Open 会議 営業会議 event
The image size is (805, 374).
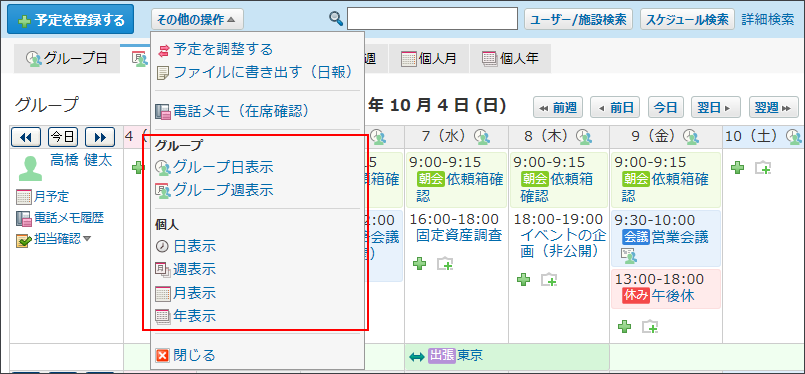pos(665,237)
